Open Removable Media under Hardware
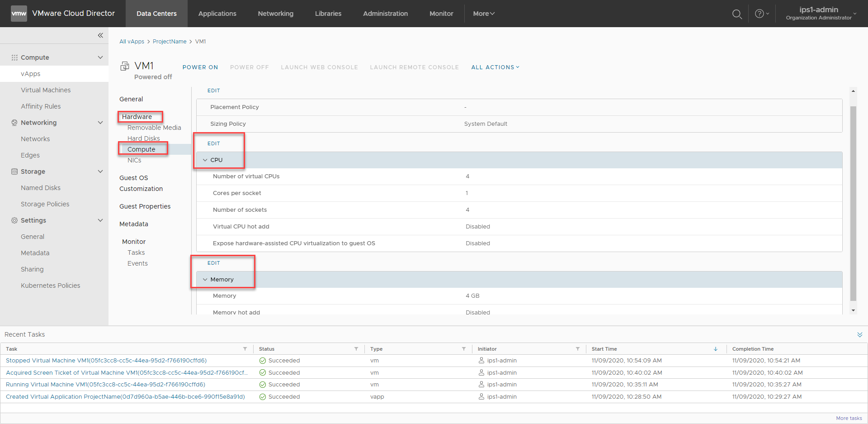Image resolution: width=868 pixels, height=424 pixels. (154, 128)
